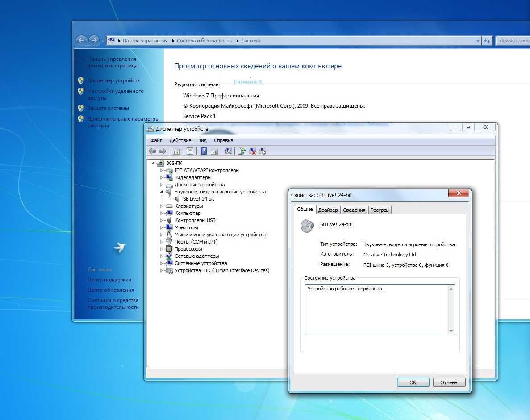This screenshot has height=420, width=530.
Task: Click the address bar Control Panel icon
Action: click(x=111, y=41)
